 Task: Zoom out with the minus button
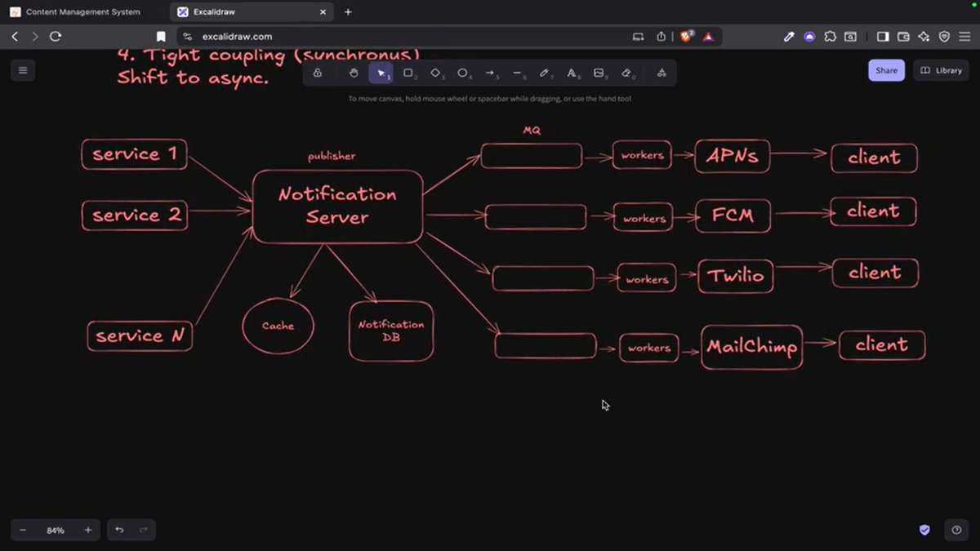23,530
